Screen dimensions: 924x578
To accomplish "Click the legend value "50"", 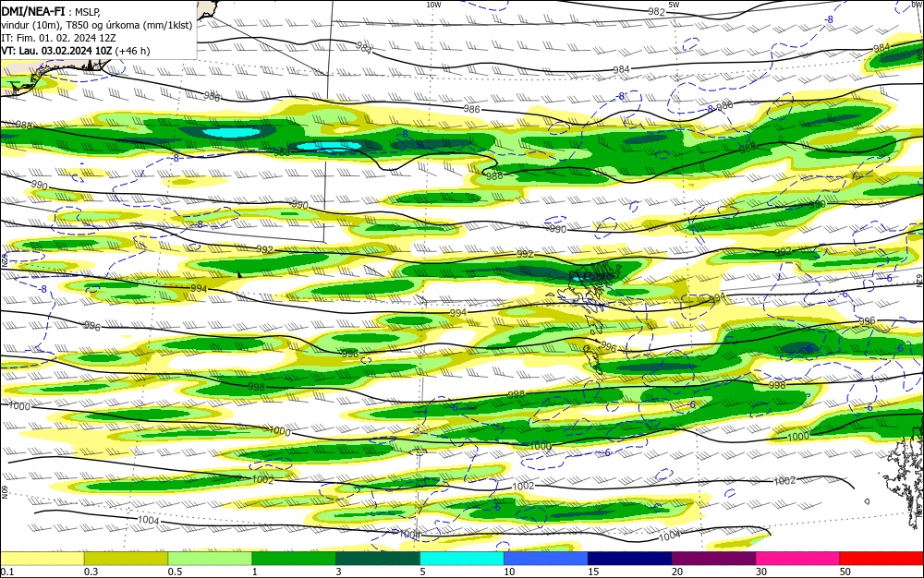I will click(845, 572).
